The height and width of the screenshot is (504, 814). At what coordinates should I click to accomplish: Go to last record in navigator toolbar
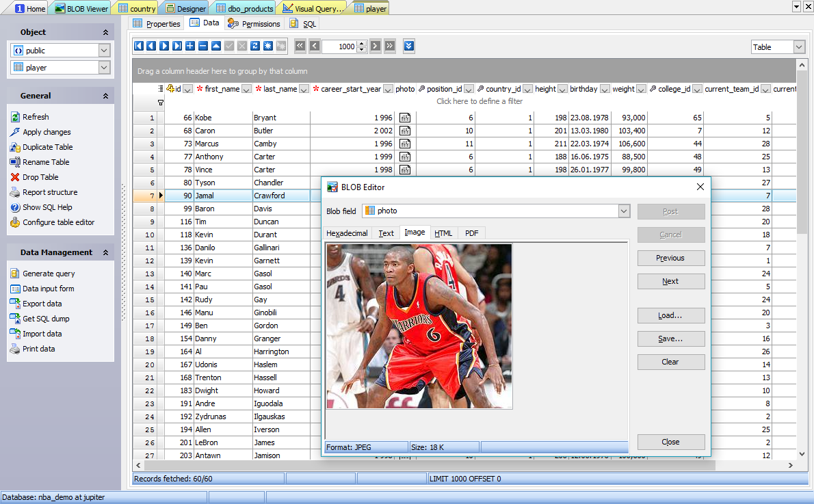click(177, 47)
